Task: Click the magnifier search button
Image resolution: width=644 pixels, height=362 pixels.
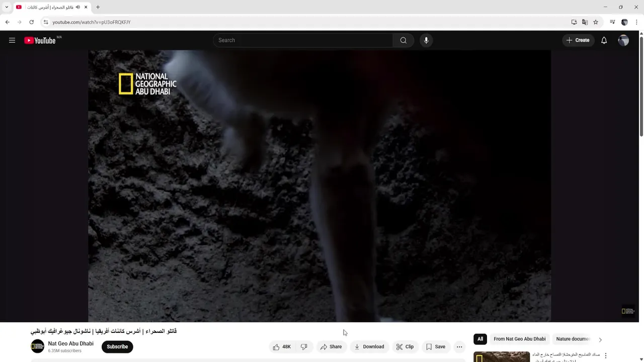Action: point(404,40)
